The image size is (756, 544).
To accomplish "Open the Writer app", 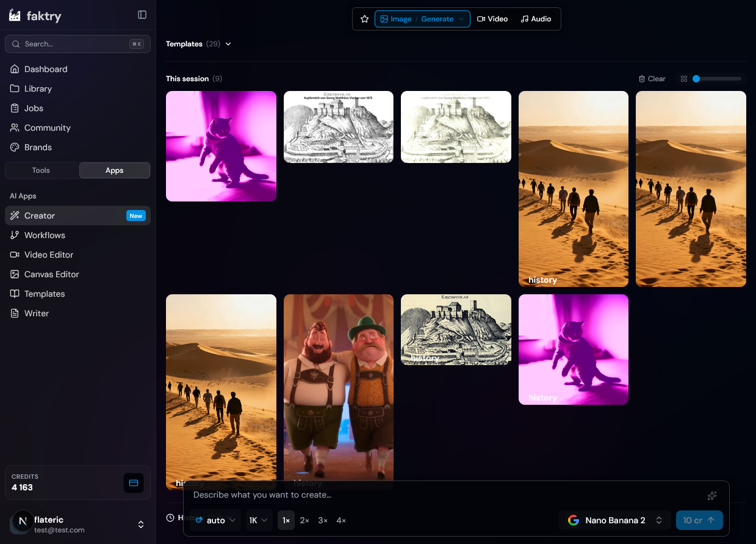I will point(77,313).
